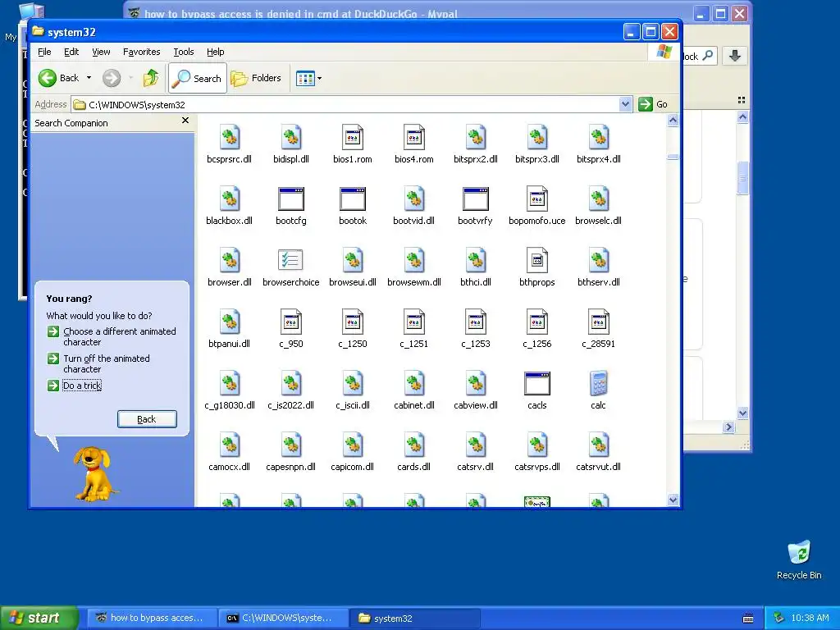This screenshot has width=840, height=630.
Task: Click the network tray icon near clock
Action: coord(778,619)
